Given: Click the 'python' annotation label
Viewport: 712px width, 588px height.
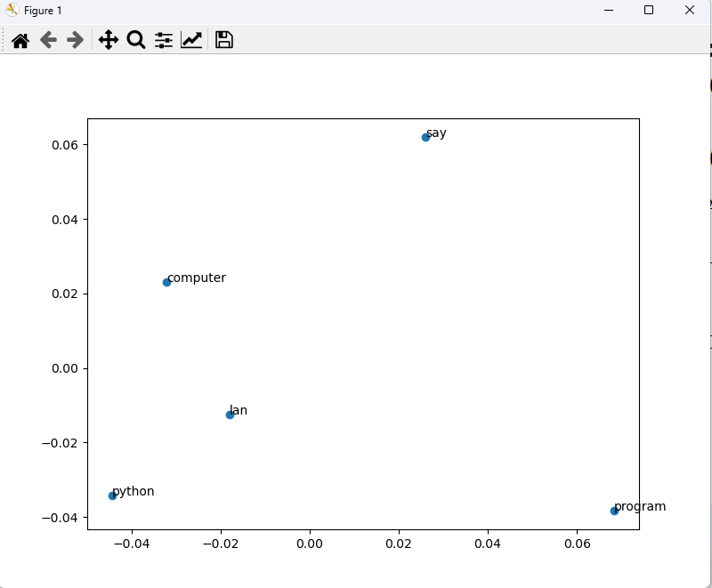Looking at the screenshot, I should click(x=133, y=491).
